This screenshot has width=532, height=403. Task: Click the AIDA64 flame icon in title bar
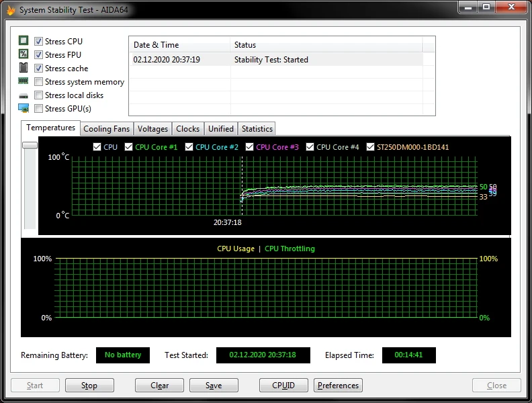coord(11,10)
